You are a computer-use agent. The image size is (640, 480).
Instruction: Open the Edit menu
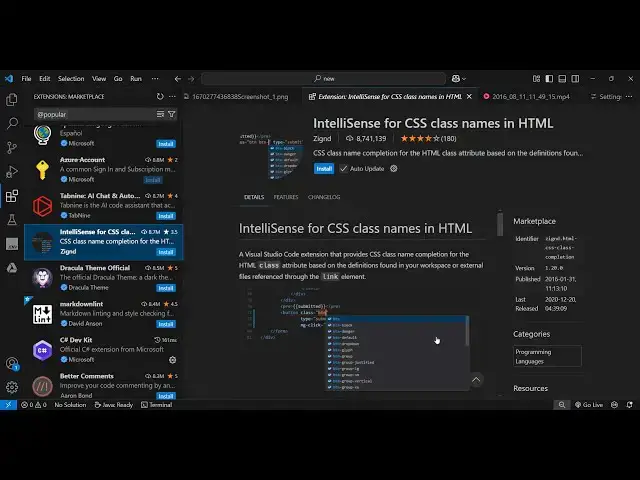(44, 78)
